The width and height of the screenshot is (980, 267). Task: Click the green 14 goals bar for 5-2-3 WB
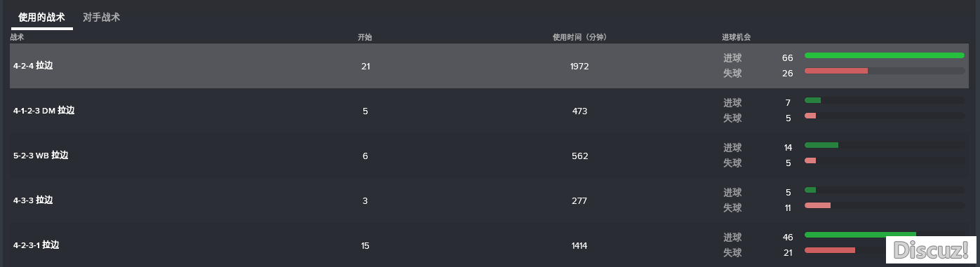(x=821, y=145)
